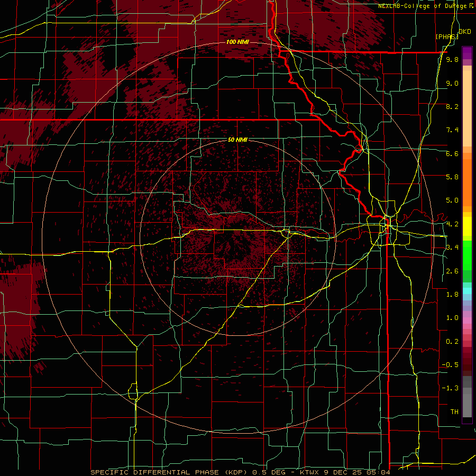Screen dimensions: 476x476
Task: Pick the pink band beside 1.0
Action: tap(467, 321)
